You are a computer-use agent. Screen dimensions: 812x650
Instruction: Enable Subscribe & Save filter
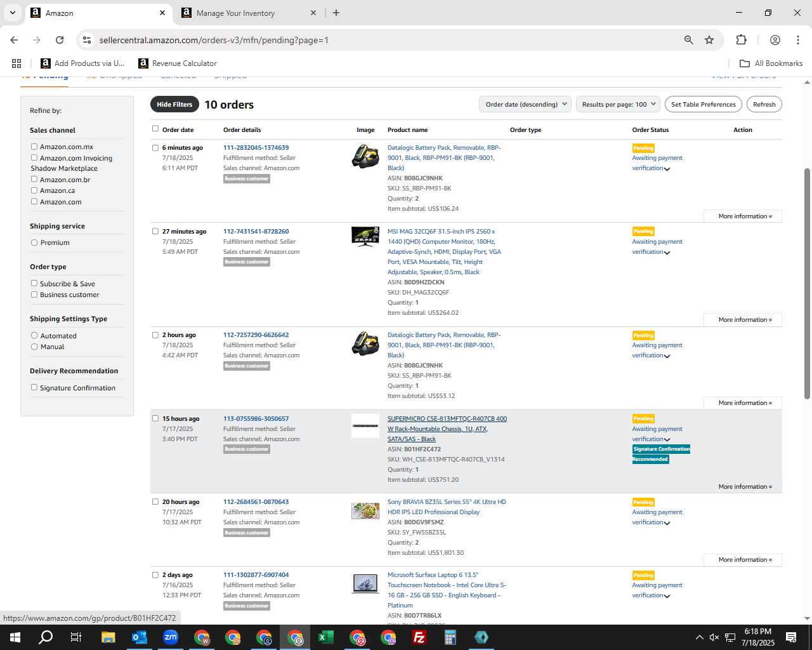(34, 283)
